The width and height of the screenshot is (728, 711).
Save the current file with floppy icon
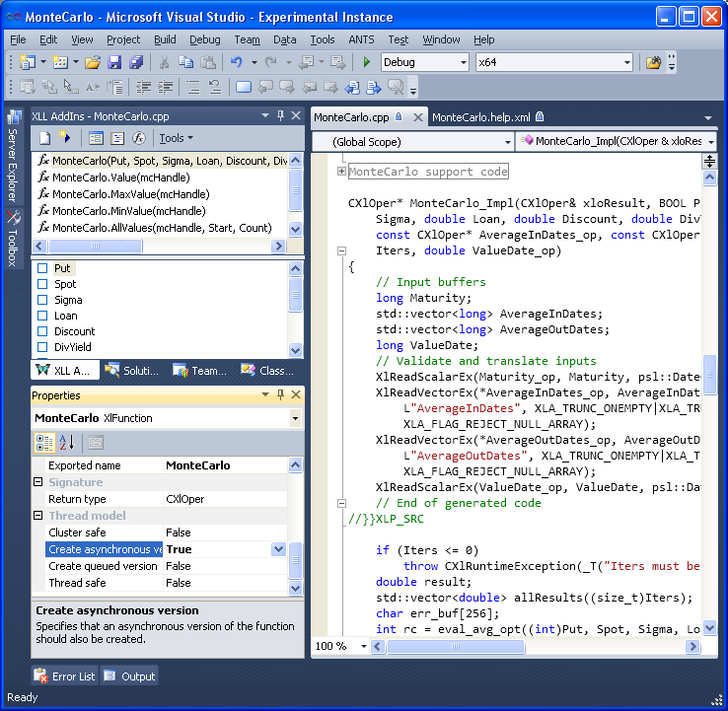pos(114,62)
